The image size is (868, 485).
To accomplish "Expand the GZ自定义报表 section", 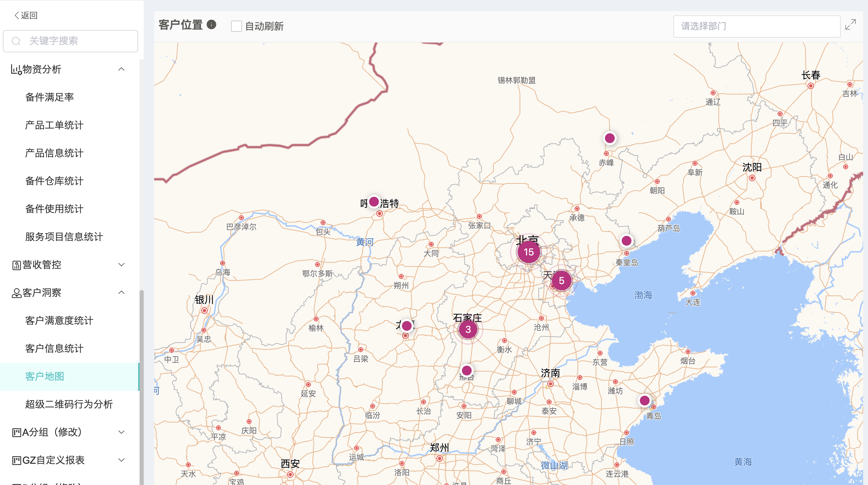I will pyautogui.click(x=121, y=460).
